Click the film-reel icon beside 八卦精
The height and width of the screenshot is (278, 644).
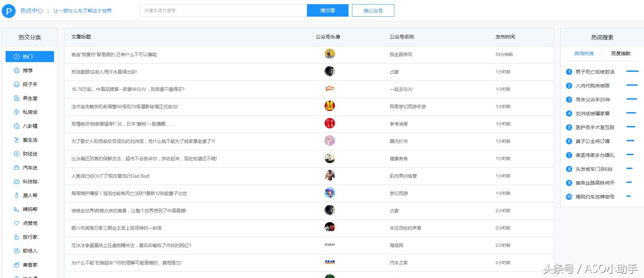16,126
